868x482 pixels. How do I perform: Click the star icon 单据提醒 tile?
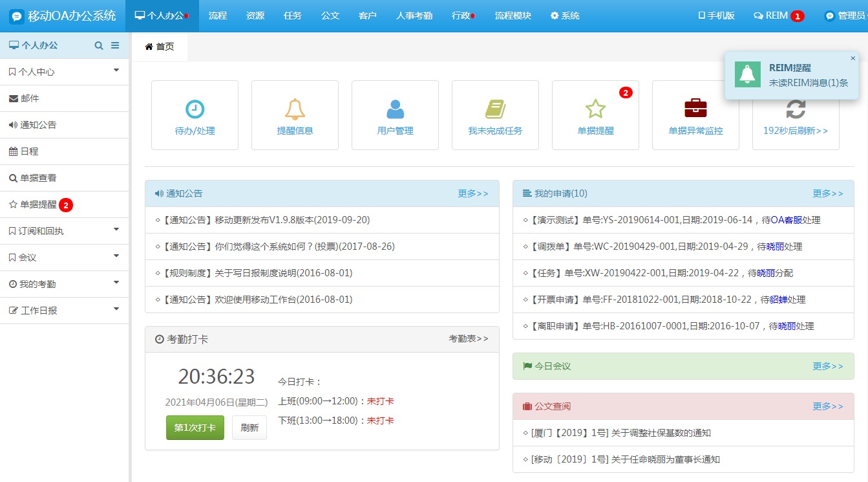pyautogui.click(x=595, y=109)
